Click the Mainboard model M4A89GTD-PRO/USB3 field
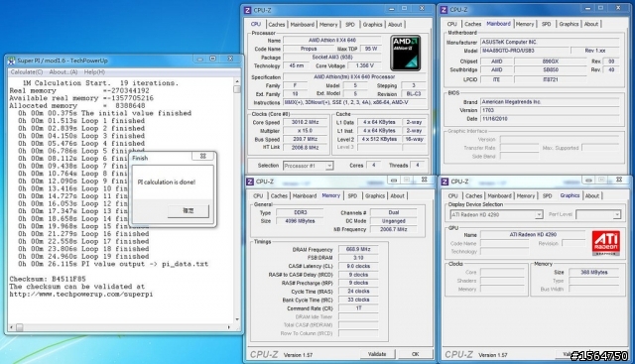Viewport: 635px width, 364px height. click(x=525, y=51)
